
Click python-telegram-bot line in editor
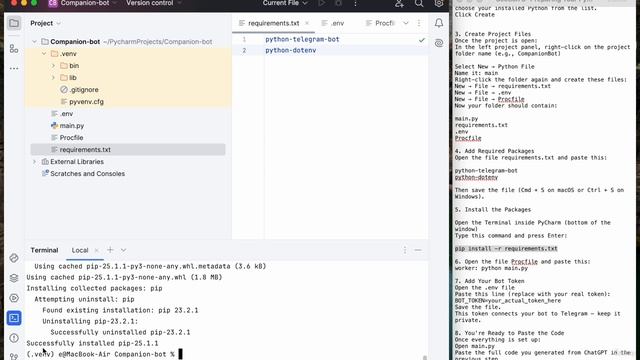[302, 39]
